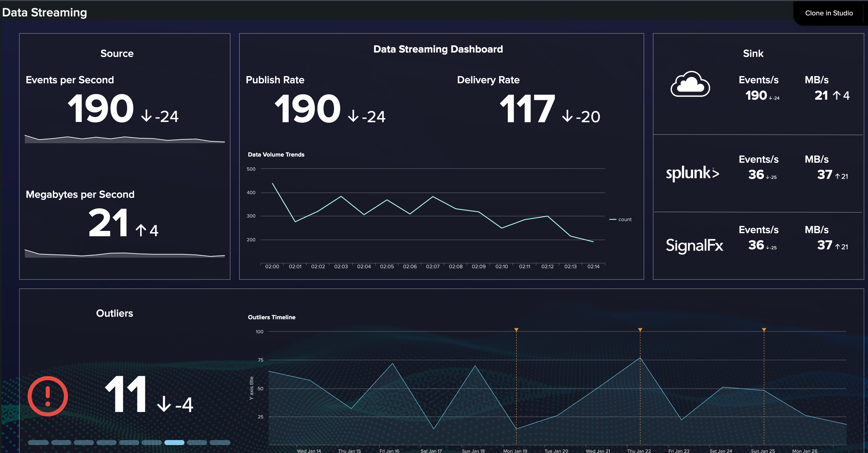The width and height of the screenshot is (868, 453).
Task: Click the Publish Rate value 190
Action: 307,109
